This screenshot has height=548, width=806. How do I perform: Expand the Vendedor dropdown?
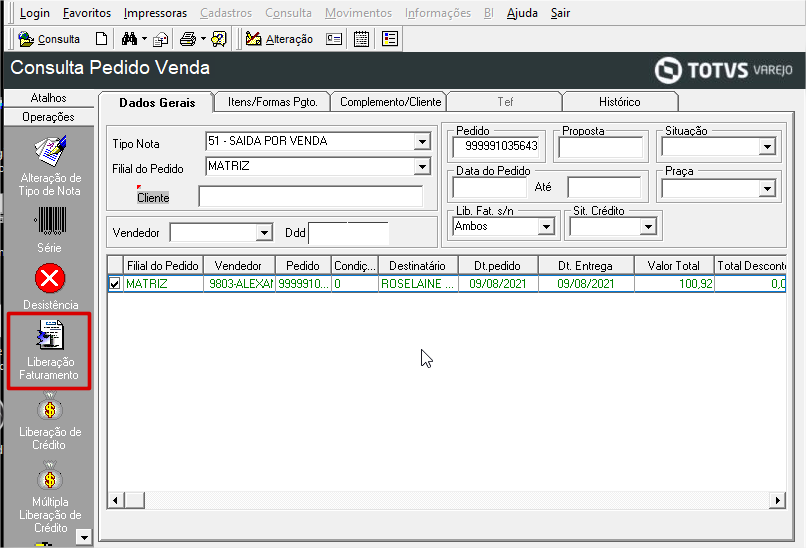[x=264, y=233]
